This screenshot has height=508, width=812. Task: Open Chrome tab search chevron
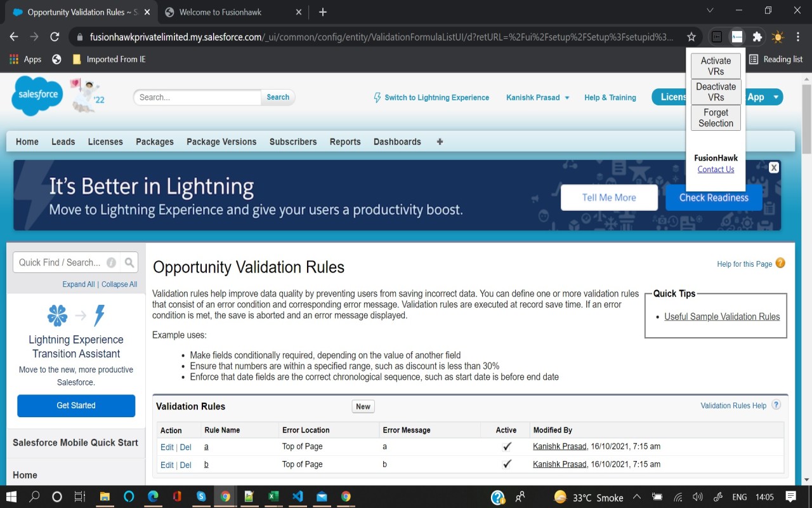click(710, 11)
